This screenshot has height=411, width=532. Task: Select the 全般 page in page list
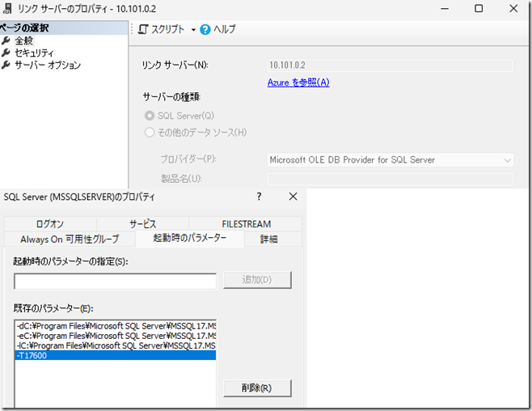tap(24, 40)
